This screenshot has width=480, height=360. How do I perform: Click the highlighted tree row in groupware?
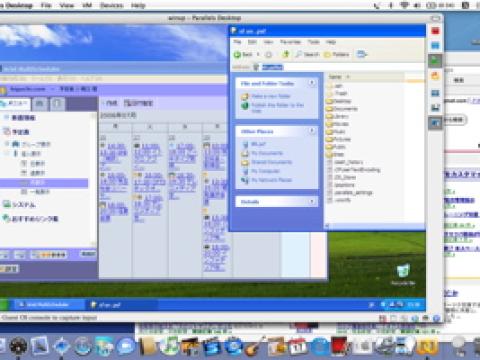point(44,183)
